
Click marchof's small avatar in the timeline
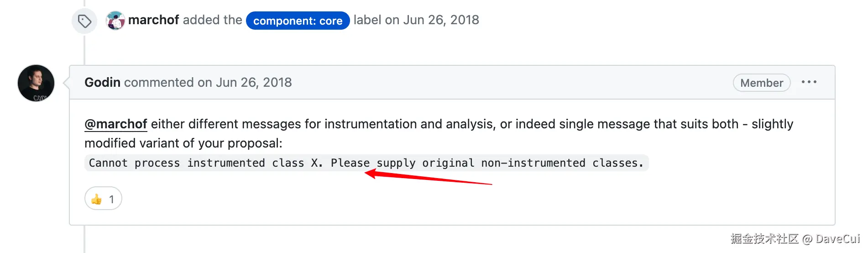pos(115,21)
